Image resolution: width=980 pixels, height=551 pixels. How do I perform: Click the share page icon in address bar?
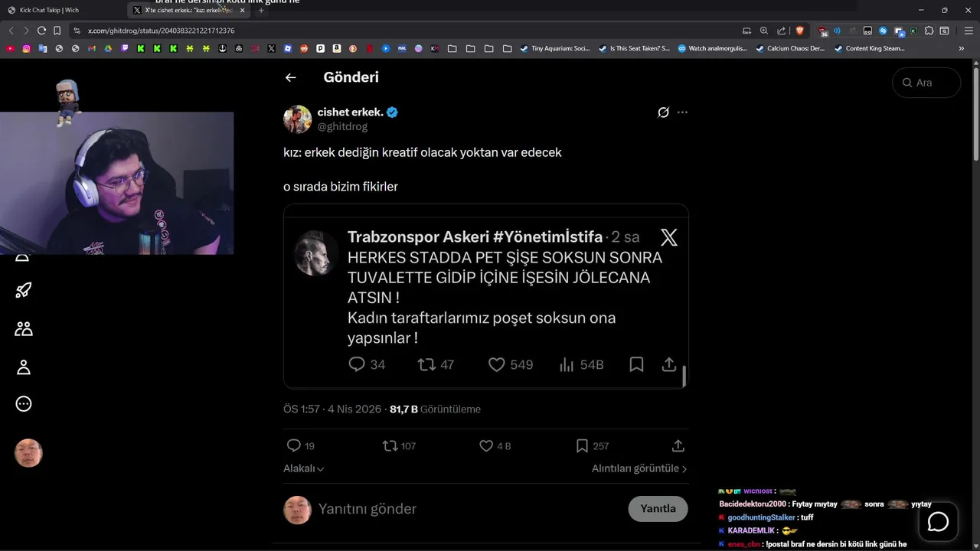tap(782, 31)
